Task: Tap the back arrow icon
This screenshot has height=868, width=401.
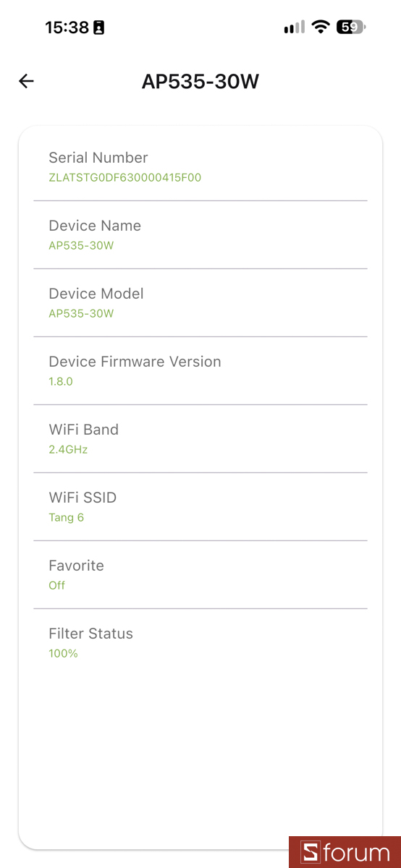Action: pyautogui.click(x=27, y=81)
